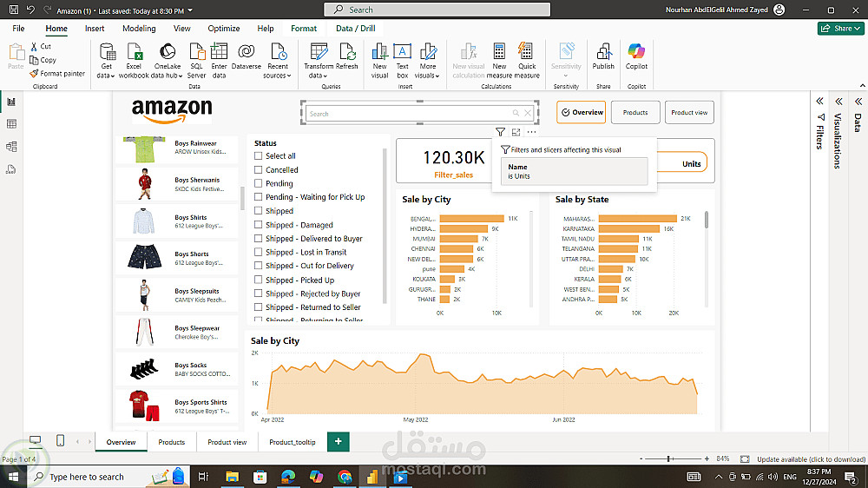Click the Overview navigation button
868x488 pixels.
(582, 112)
